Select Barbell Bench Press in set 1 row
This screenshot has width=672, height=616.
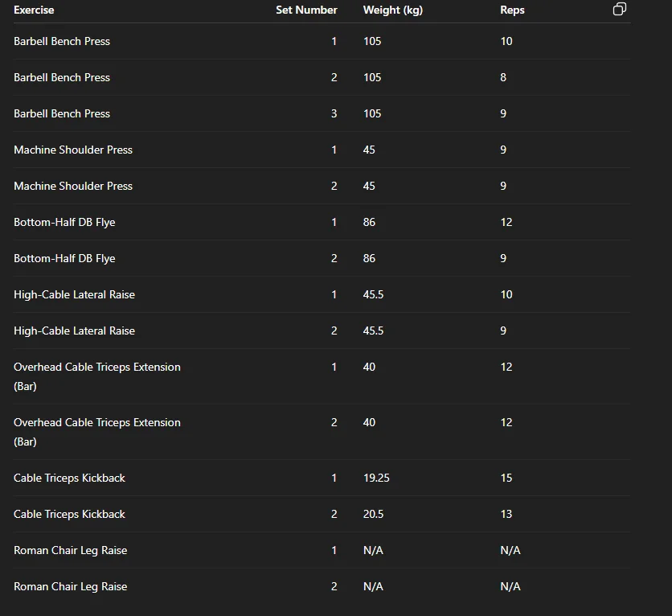tap(62, 41)
